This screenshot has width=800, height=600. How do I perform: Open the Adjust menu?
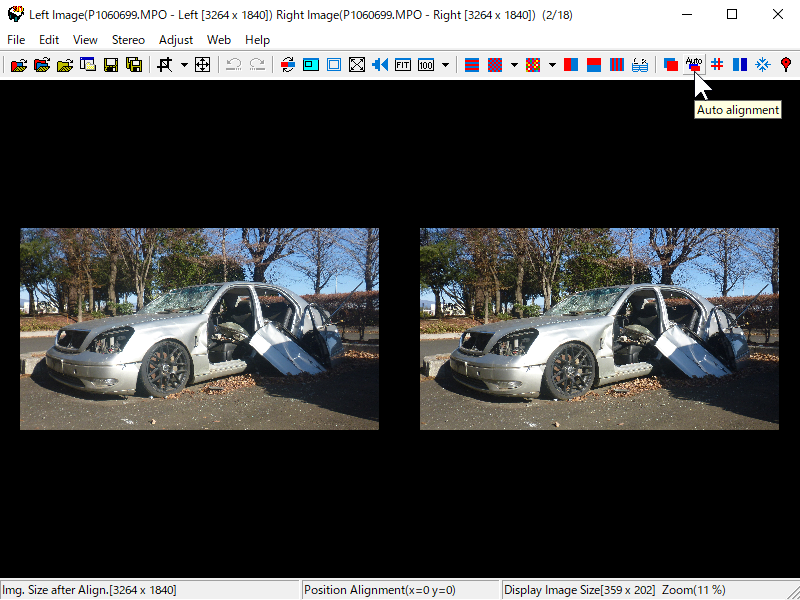pyautogui.click(x=176, y=40)
